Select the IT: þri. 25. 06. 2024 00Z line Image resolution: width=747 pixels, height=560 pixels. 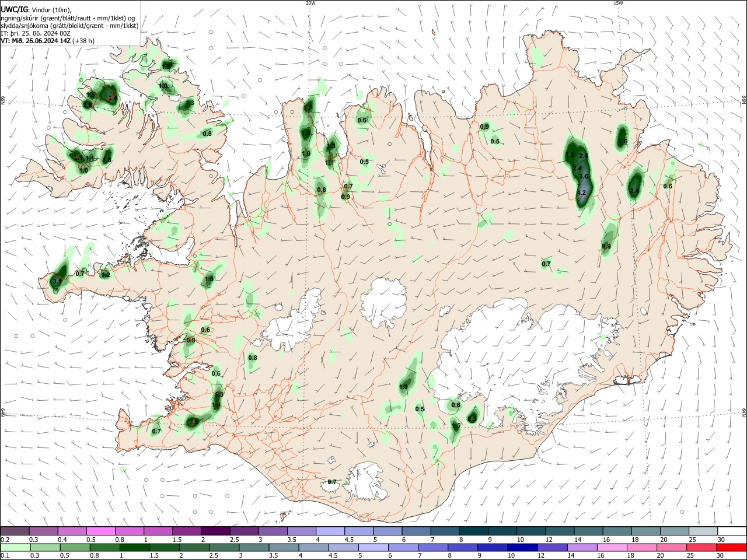[x=36, y=33]
